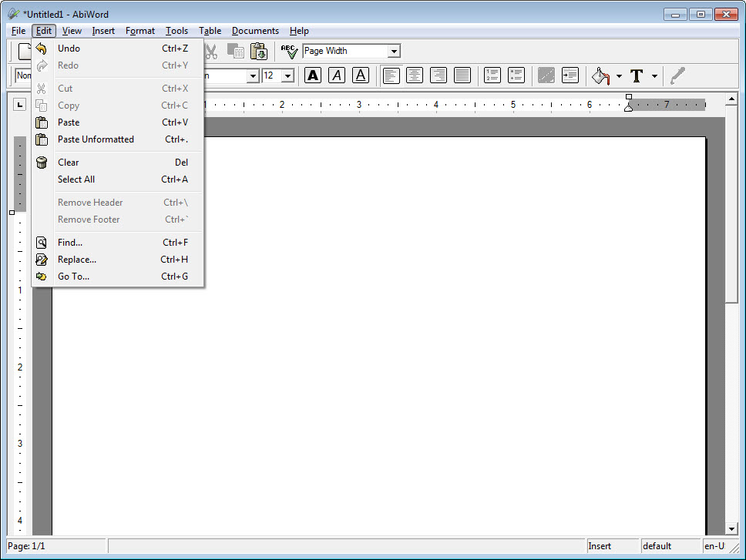746x560 pixels.
Task: Click the en-U language status field
Action: coord(714,546)
